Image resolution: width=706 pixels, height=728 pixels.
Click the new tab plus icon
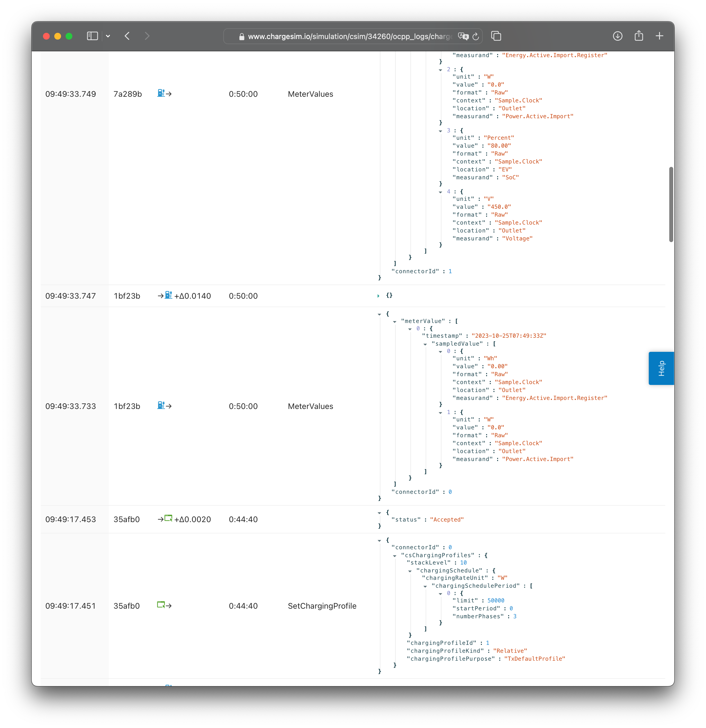659,36
